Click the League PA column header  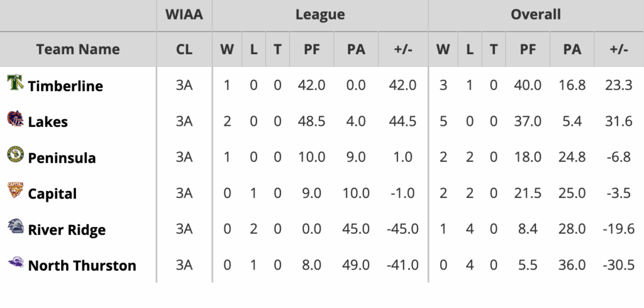[x=356, y=49]
